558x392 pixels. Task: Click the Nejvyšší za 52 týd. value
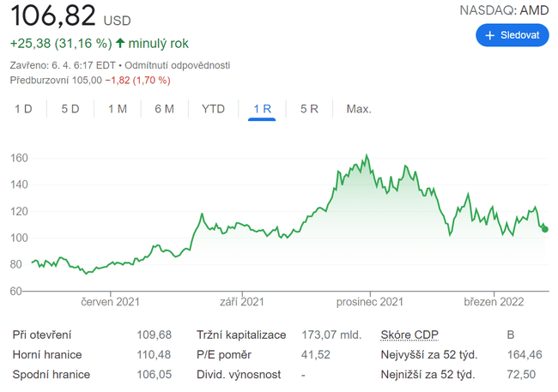[524, 354]
